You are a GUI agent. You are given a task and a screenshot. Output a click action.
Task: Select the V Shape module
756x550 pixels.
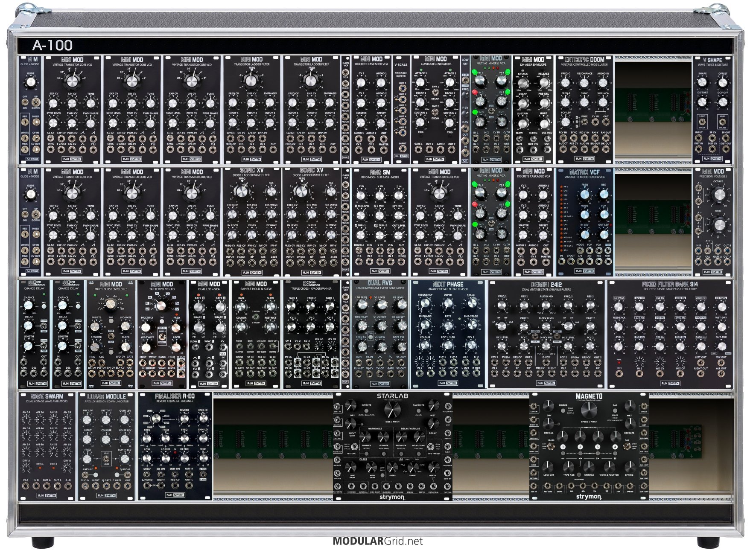point(712,110)
